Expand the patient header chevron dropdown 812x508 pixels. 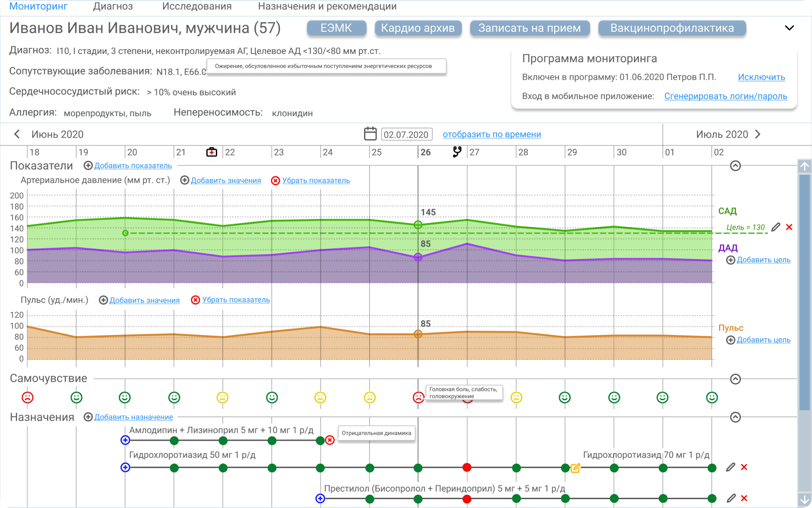click(789, 28)
